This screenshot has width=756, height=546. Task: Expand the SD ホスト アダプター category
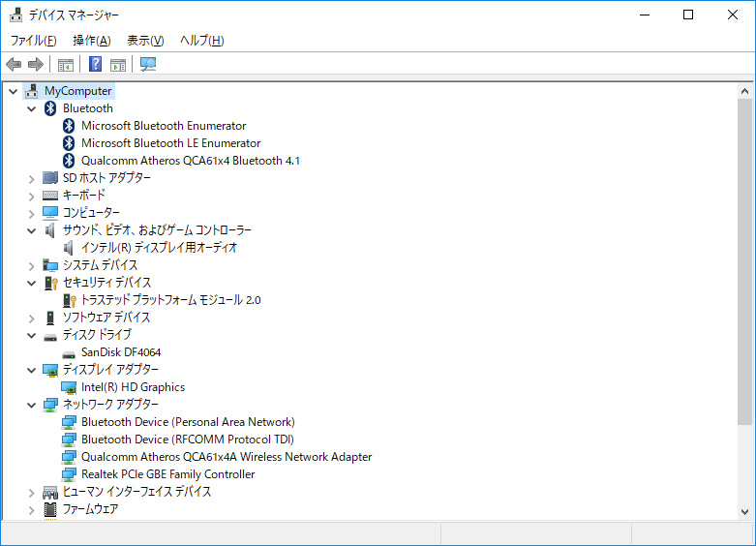(x=32, y=179)
